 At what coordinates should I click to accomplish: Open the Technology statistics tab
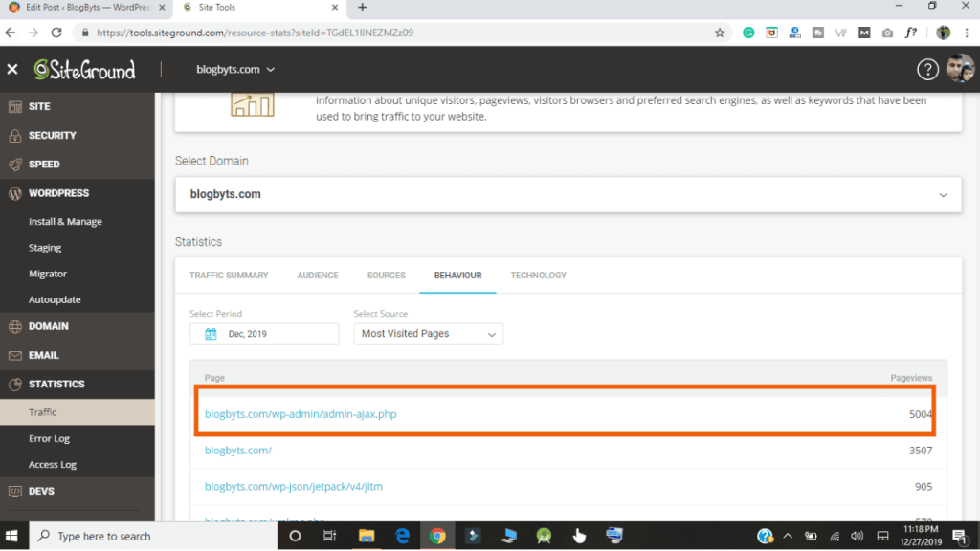pos(538,275)
